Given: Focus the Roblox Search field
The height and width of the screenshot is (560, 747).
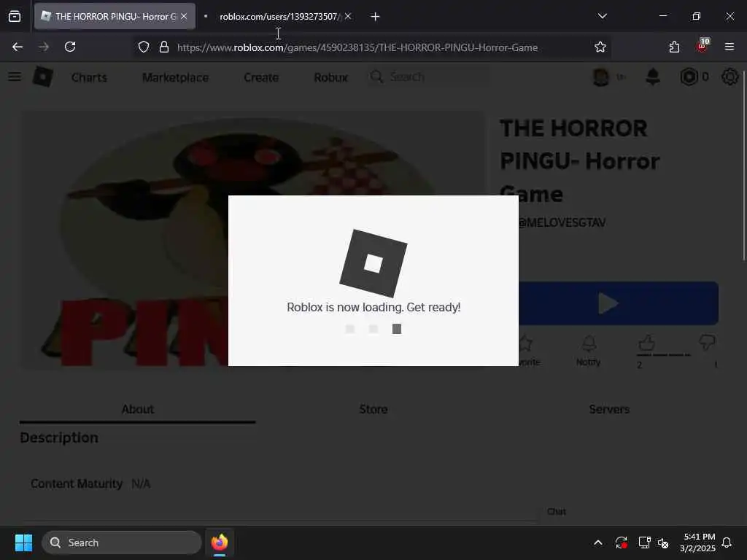Looking at the screenshot, I should pyautogui.click(x=429, y=77).
